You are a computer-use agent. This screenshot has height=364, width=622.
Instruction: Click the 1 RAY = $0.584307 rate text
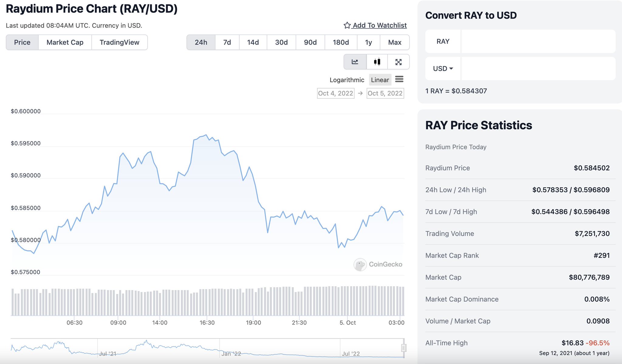(456, 91)
